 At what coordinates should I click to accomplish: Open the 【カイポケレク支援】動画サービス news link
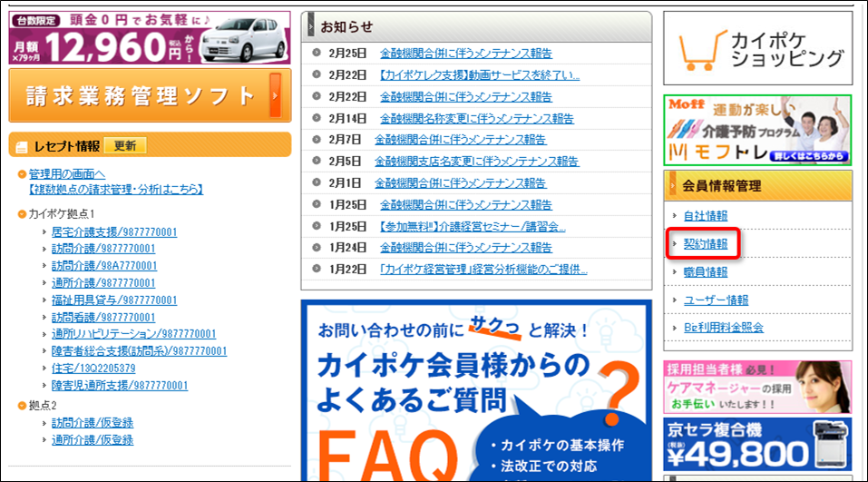(x=480, y=74)
